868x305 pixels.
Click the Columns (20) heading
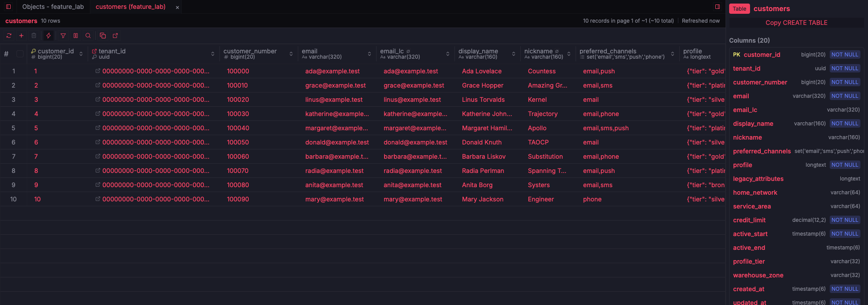(x=749, y=40)
